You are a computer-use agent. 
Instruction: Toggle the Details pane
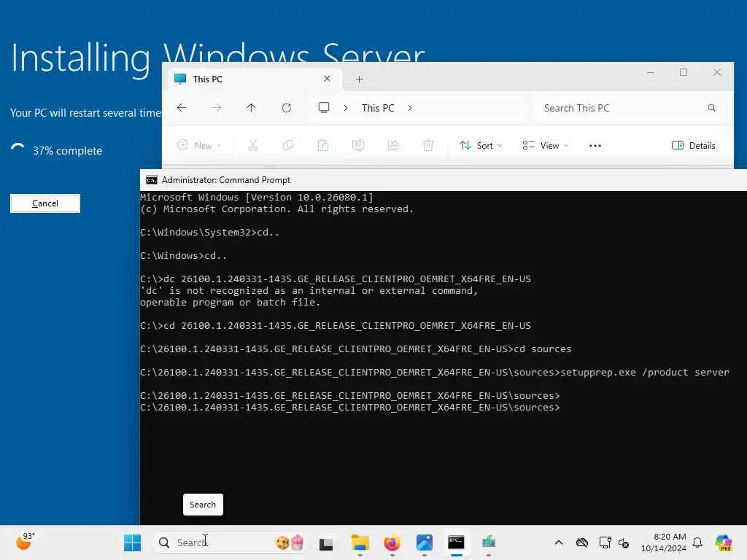pyautogui.click(x=693, y=145)
